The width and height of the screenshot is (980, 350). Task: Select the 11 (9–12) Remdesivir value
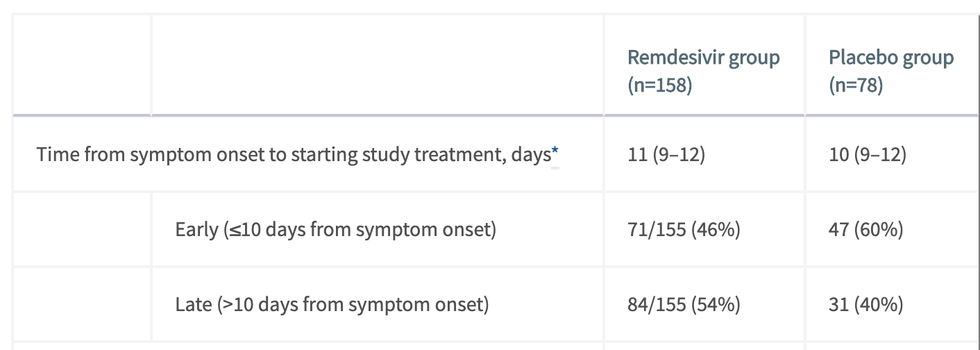666,154
